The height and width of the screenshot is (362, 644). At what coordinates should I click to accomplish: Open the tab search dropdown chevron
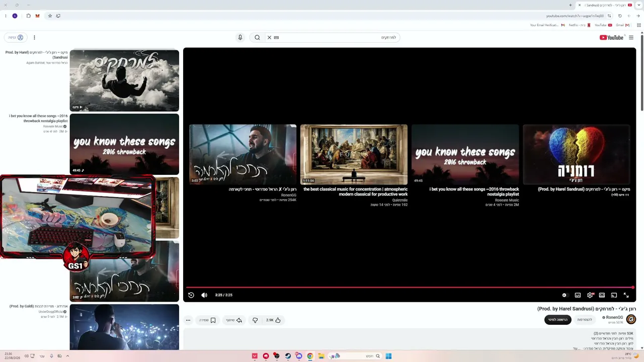(639, 5)
